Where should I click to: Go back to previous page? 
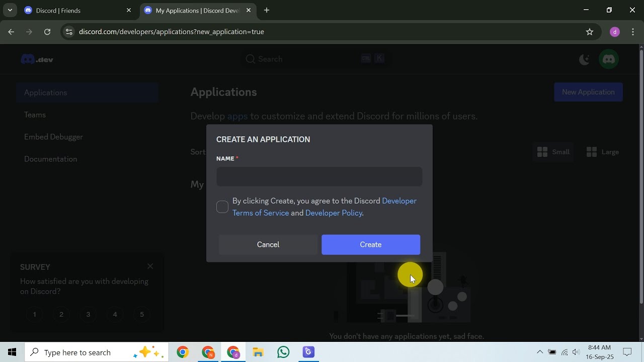pos(11,32)
